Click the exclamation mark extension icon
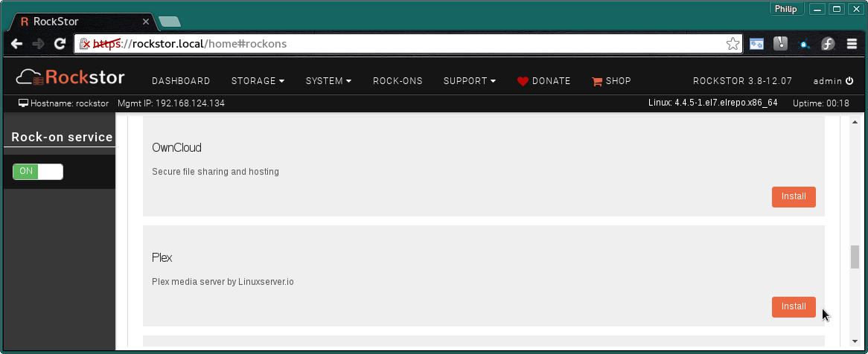Screen dimensions: 868x354 [x=780, y=44]
